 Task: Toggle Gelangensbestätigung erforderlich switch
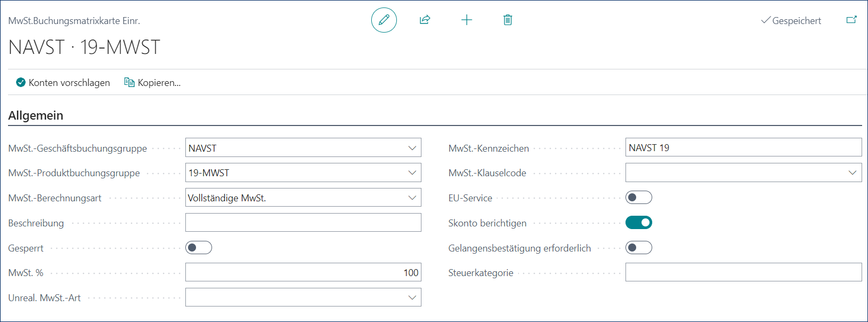pyautogui.click(x=639, y=248)
